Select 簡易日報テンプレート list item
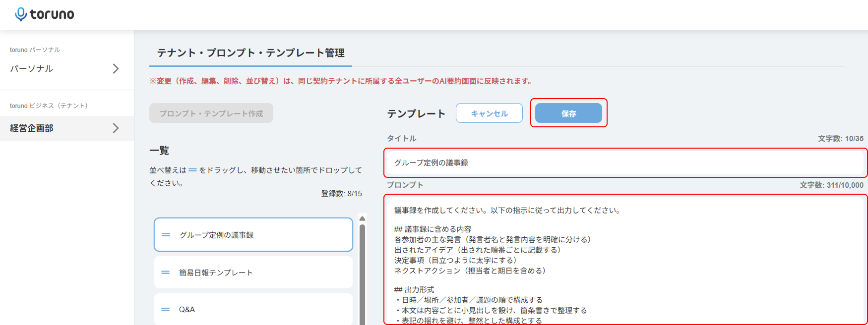The image size is (868, 325). (x=253, y=272)
